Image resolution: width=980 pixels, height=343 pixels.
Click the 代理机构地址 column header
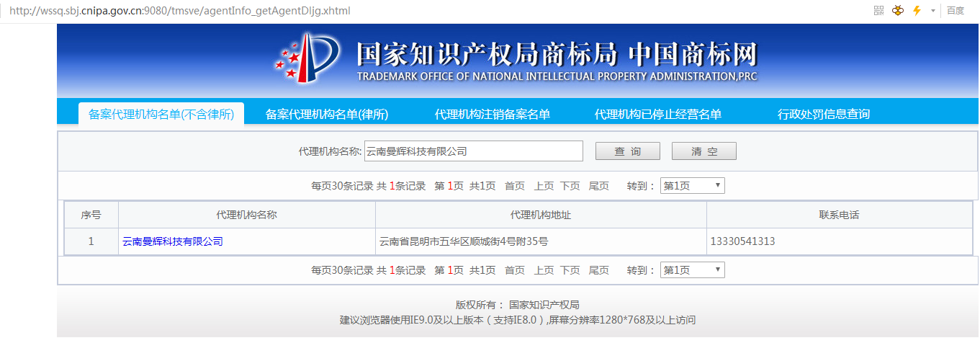point(541,215)
